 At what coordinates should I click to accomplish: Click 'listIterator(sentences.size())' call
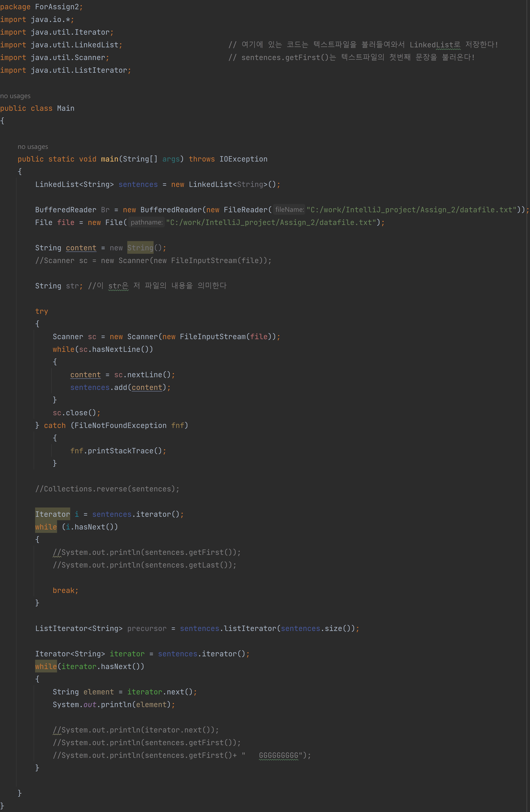click(289, 628)
